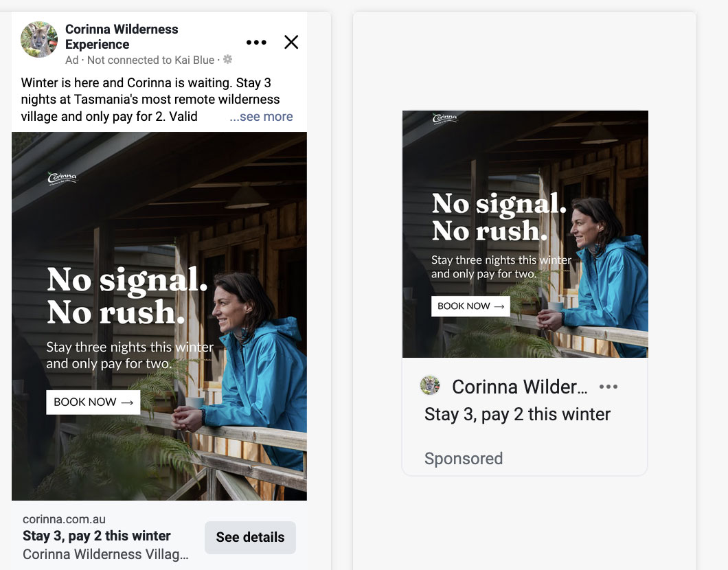Click the 'No signal. No rush.' heading in the Facebook ad

pyautogui.click(x=127, y=295)
